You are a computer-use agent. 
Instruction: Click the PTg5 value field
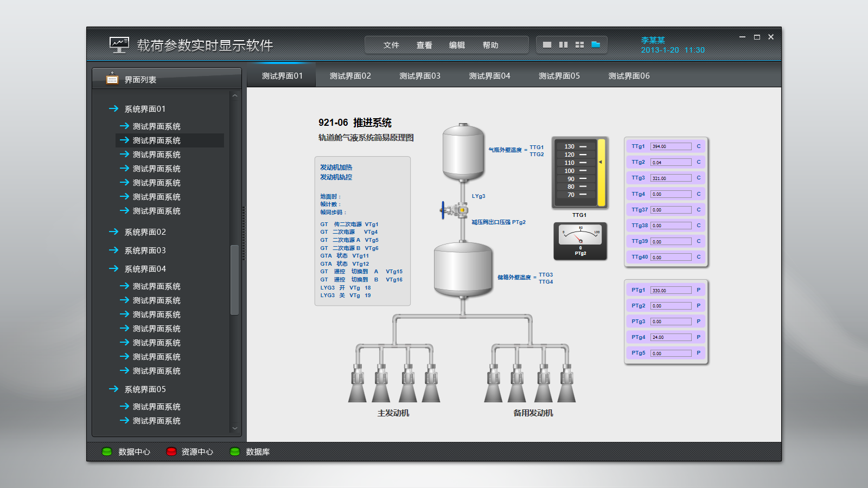[x=671, y=353]
